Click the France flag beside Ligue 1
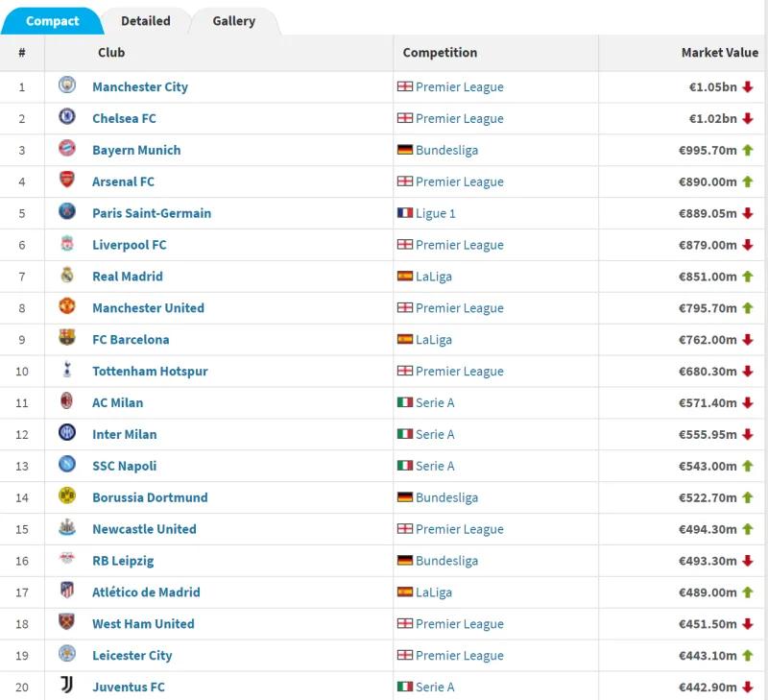The height and width of the screenshot is (700, 768). pyautogui.click(x=405, y=213)
